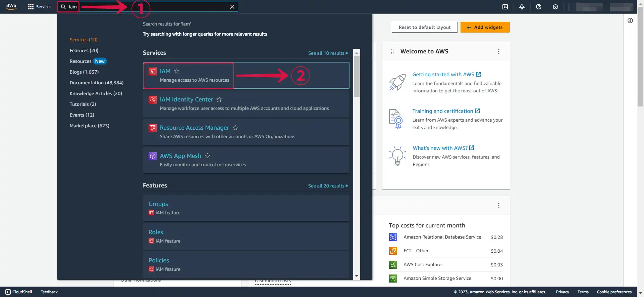Image resolution: width=644 pixels, height=297 pixels.
Task: Click the info panel icon
Action: (630, 20)
